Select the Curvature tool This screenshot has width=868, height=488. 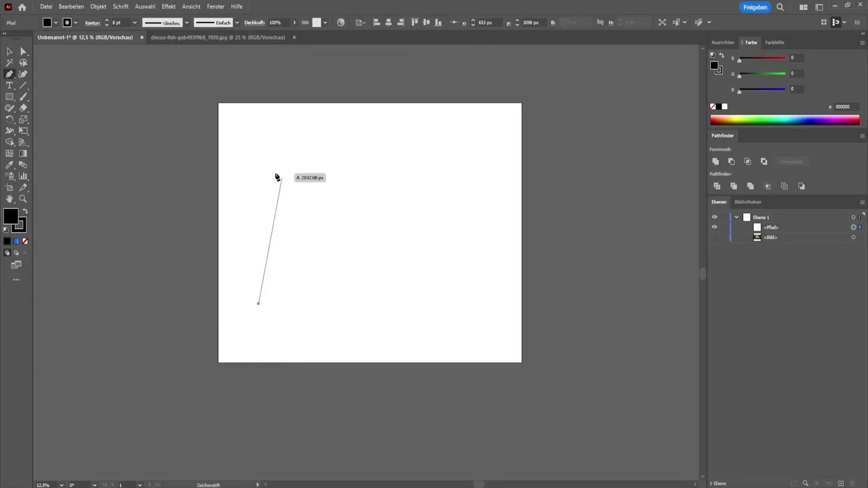24,74
